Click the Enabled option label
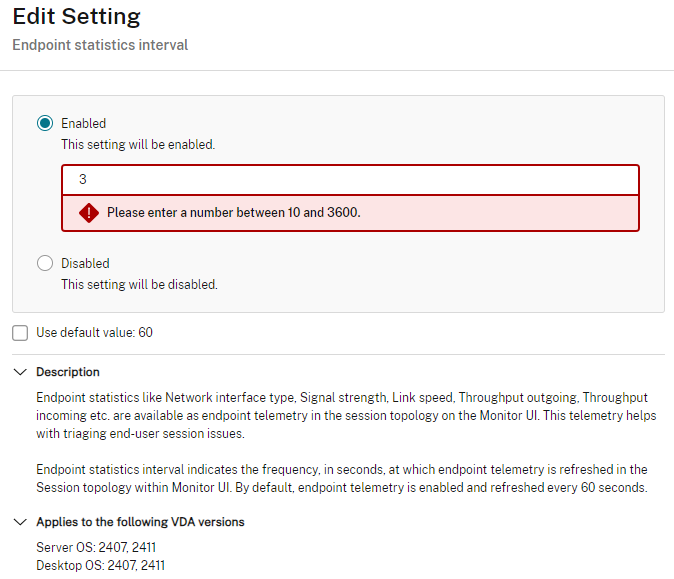The height and width of the screenshot is (579, 674). [x=83, y=123]
